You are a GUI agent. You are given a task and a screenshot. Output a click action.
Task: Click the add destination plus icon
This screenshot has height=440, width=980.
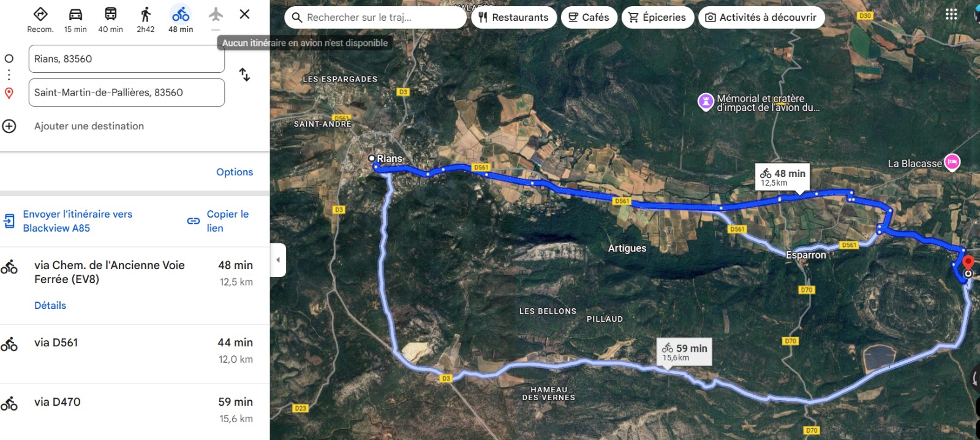(x=9, y=126)
